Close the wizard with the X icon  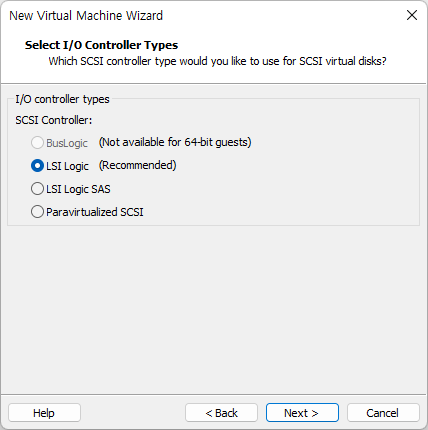[412, 15]
